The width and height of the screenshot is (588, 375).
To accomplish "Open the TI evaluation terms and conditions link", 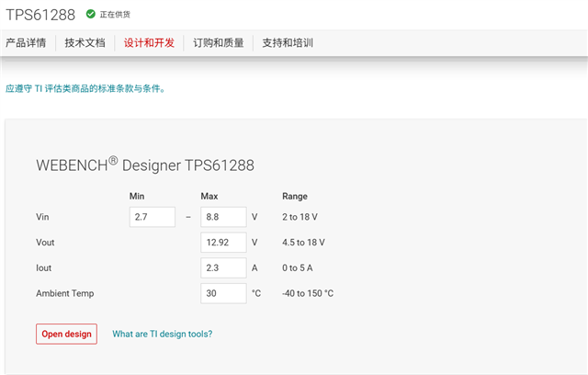I will tap(85, 88).
